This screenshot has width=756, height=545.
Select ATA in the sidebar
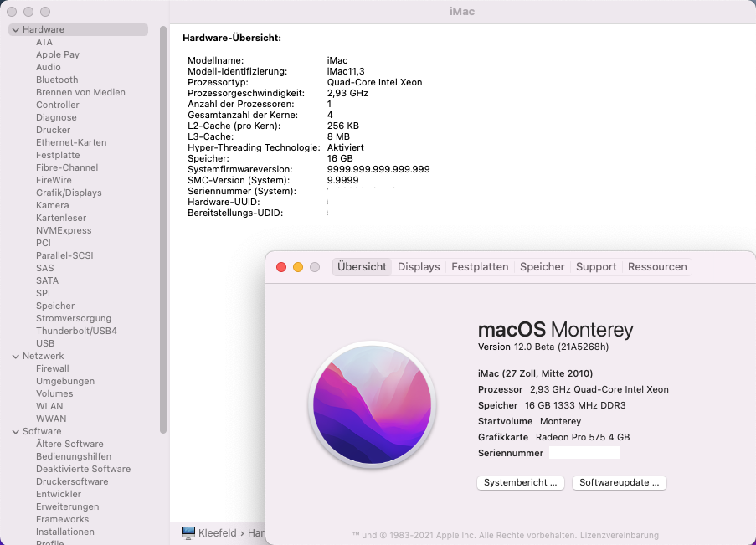point(44,42)
